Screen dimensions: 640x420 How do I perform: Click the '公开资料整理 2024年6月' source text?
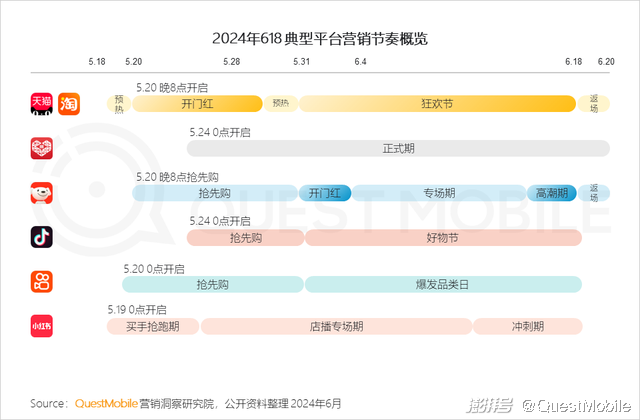click(283, 404)
